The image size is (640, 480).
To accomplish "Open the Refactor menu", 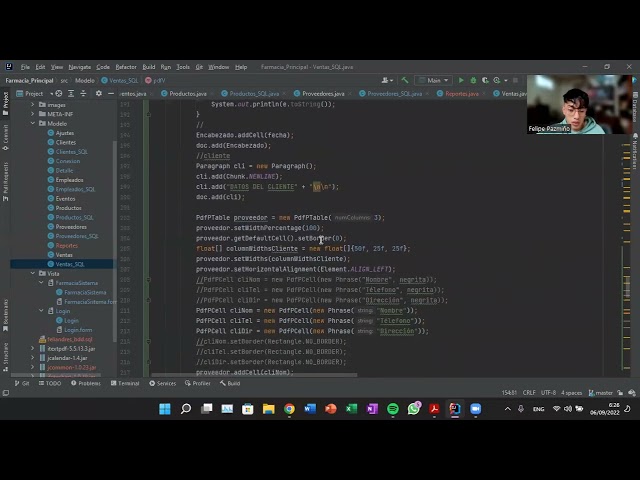I will click(x=126, y=67).
